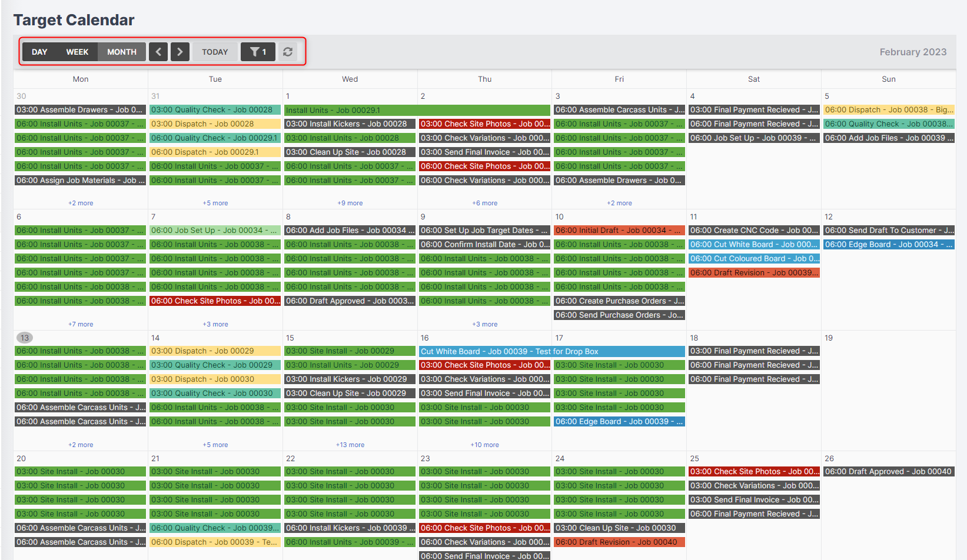This screenshot has height=560, width=967.
Task: Switch to WEEK view
Action: click(77, 52)
